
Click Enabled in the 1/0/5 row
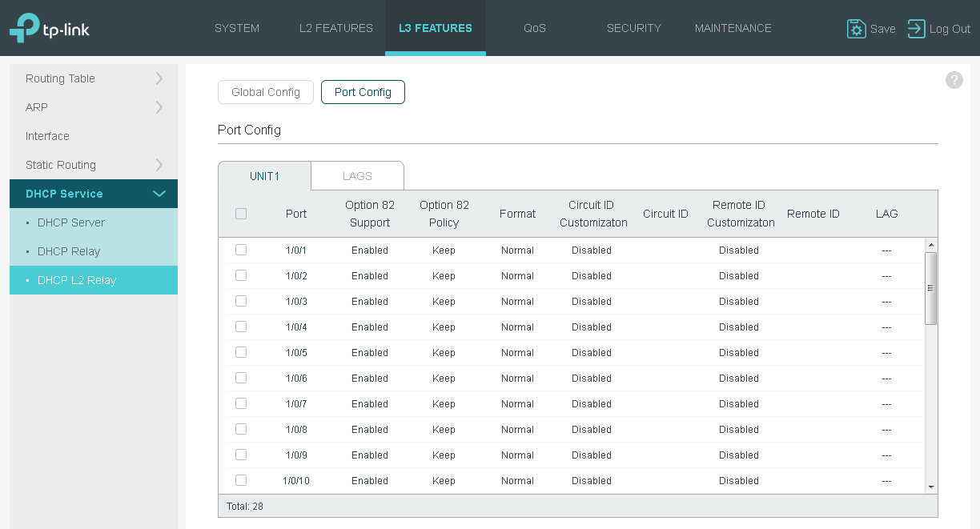(370, 353)
